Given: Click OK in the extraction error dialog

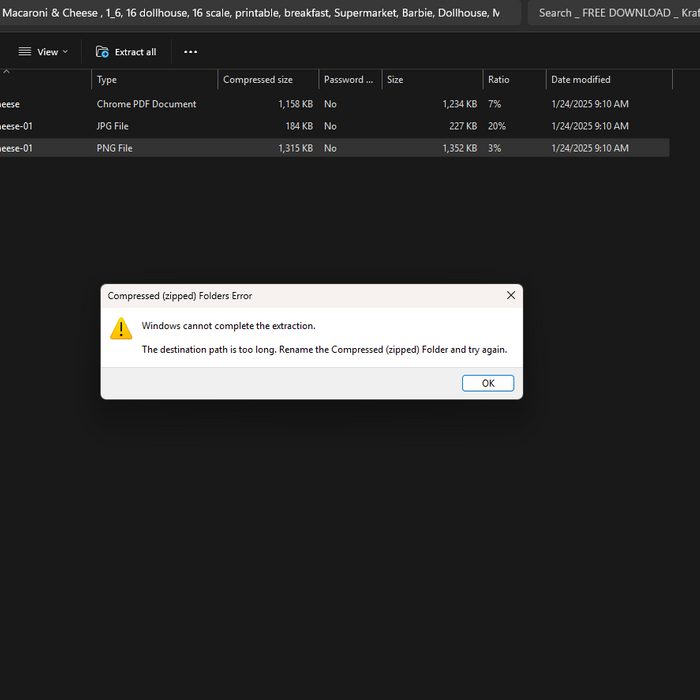Looking at the screenshot, I should pos(488,383).
